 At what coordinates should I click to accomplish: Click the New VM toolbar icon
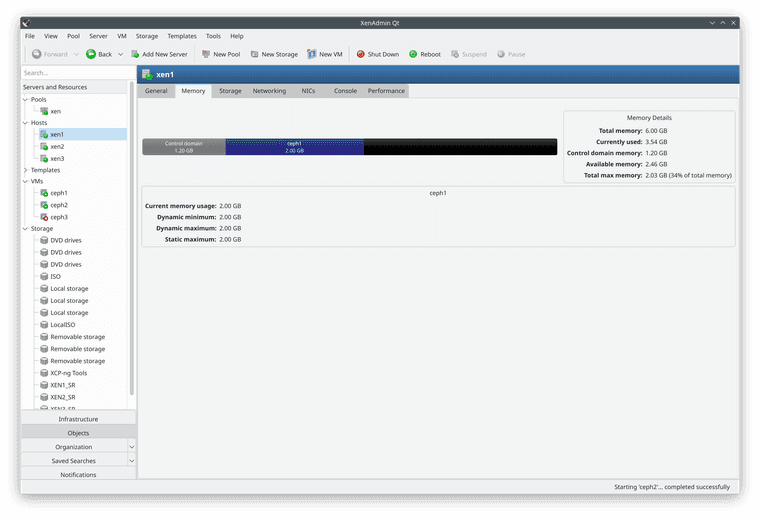coord(312,54)
